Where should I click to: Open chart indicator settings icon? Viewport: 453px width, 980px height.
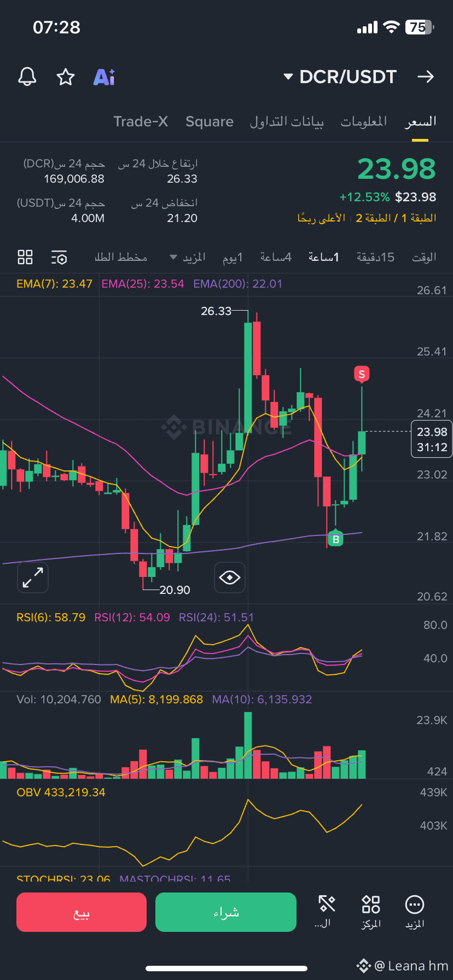[x=59, y=257]
